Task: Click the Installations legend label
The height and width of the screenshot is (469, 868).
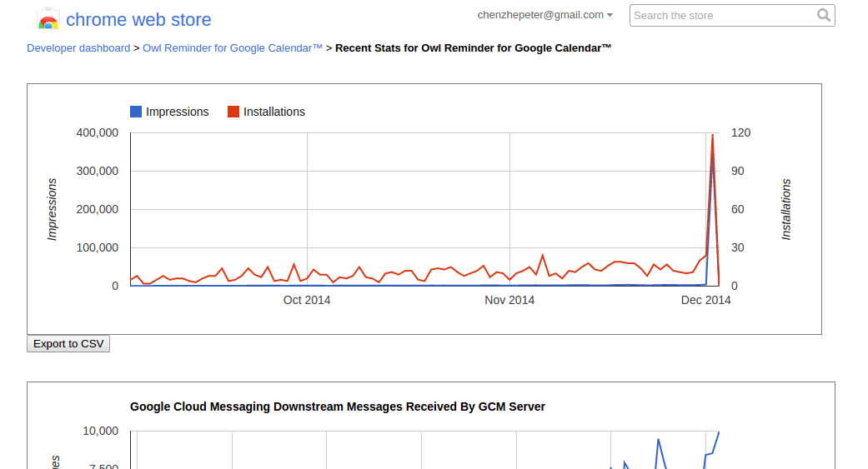Action: coord(274,112)
